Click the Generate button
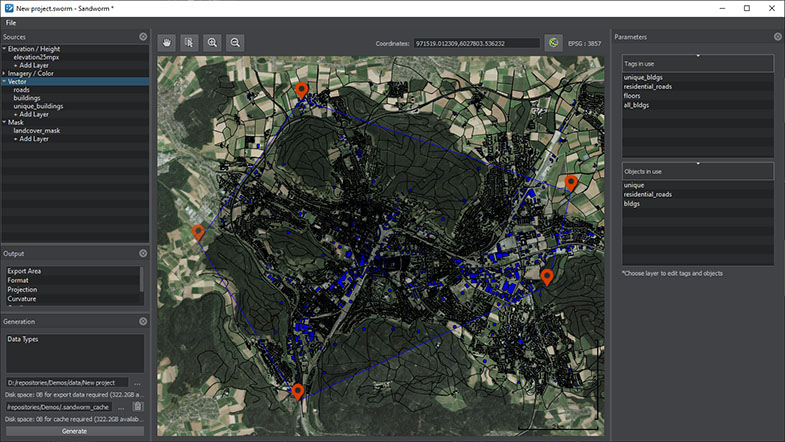The height and width of the screenshot is (442, 785). pyautogui.click(x=75, y=431)
